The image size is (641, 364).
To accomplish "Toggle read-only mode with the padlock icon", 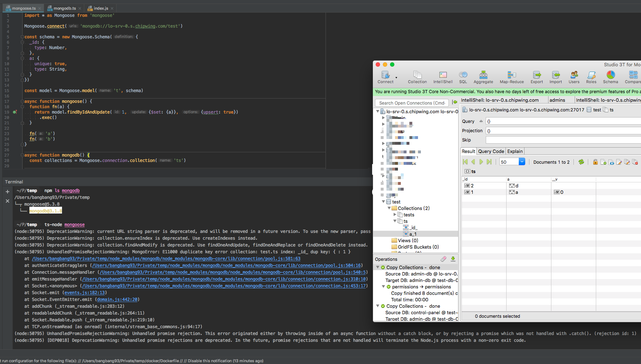I will click(x=595, y=162).
